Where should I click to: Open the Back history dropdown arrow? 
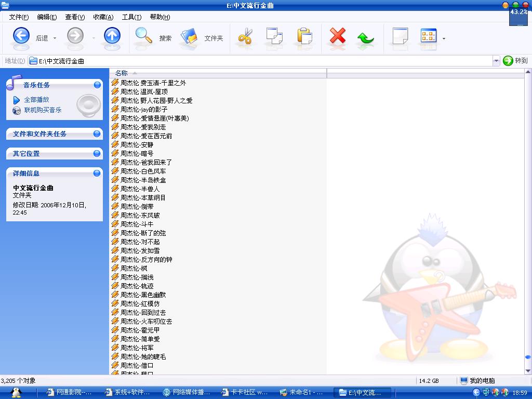coord(55,38)
